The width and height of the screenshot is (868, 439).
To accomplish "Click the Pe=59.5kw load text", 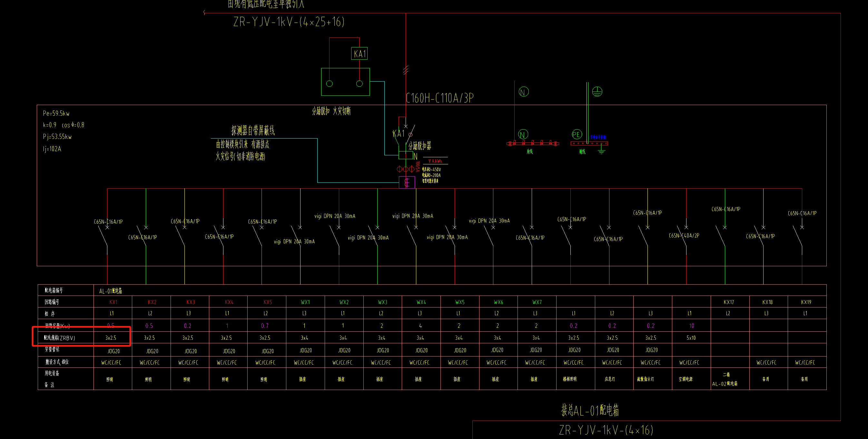I will point(56,113).
